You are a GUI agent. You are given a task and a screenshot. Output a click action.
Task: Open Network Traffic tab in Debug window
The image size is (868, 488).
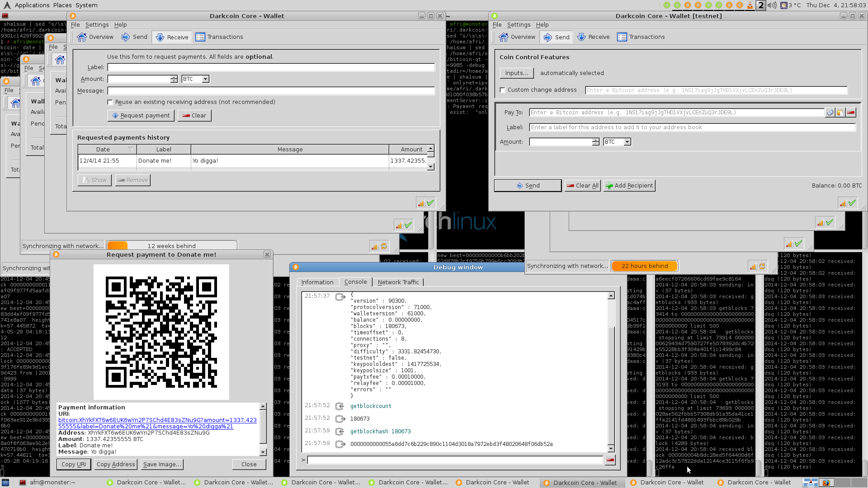pyautogui.click(x=398, y=282)
